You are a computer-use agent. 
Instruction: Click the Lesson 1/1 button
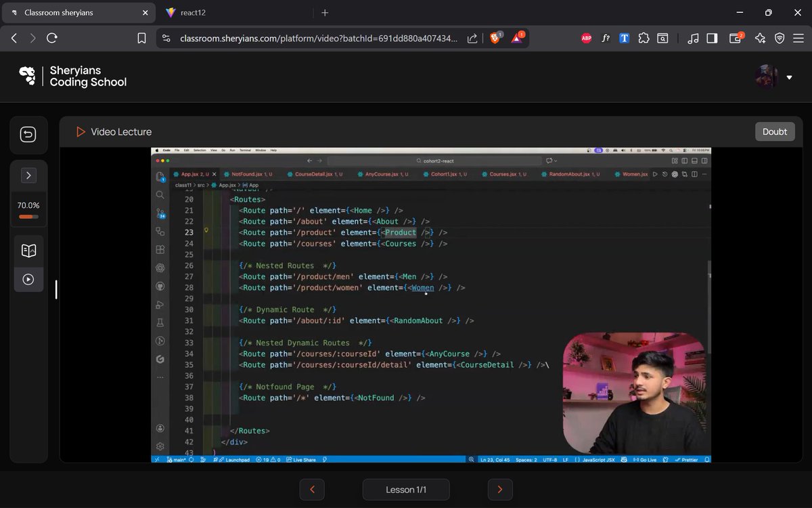click(406, 489)
